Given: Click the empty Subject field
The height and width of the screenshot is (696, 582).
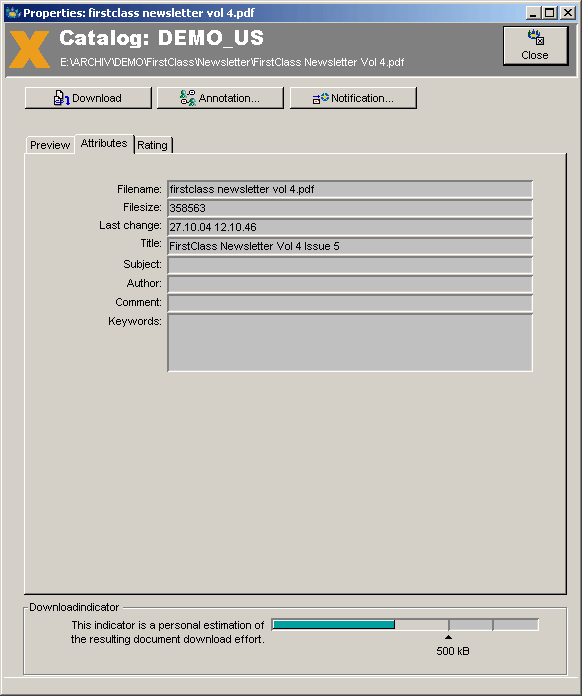Looking at the screenshot, I should point(350,265).
